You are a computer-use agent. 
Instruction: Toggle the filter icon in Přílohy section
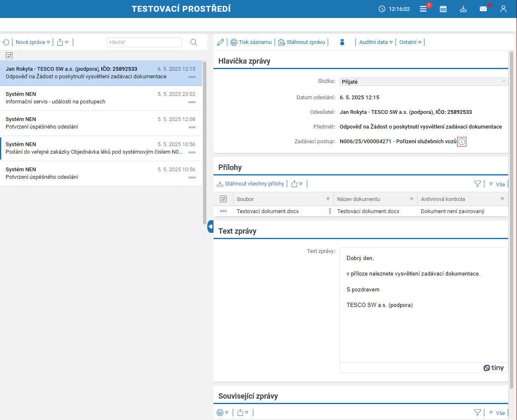point(477,184)
